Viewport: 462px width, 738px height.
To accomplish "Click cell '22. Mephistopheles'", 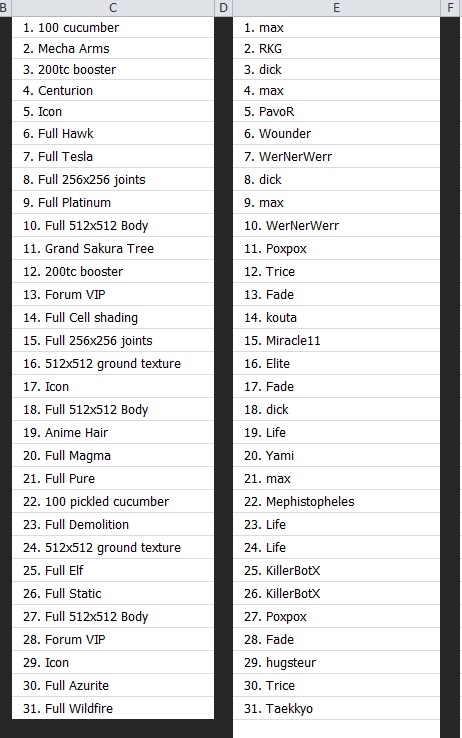I will tap(336, 502).
